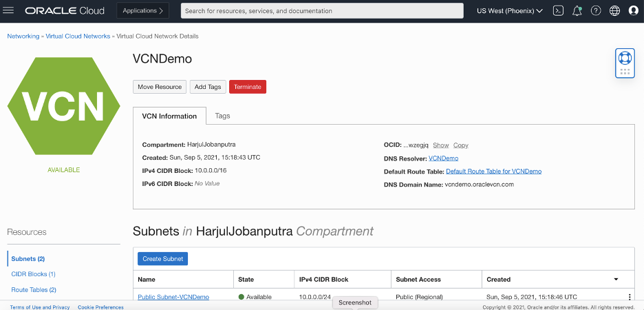Go to Virtual Cloud Networks breadcrumb

click(x=78, y=37)
